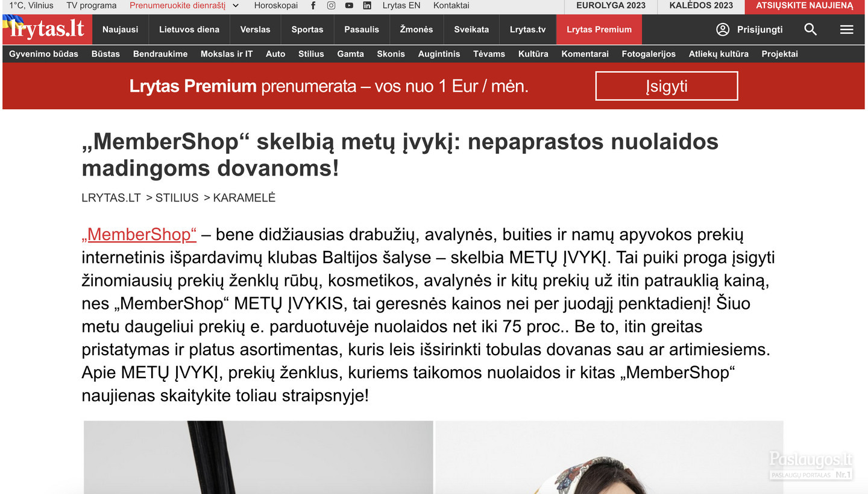Expand the Prenumeruokite dienraštį dropdown arrow

coord(236,5)
